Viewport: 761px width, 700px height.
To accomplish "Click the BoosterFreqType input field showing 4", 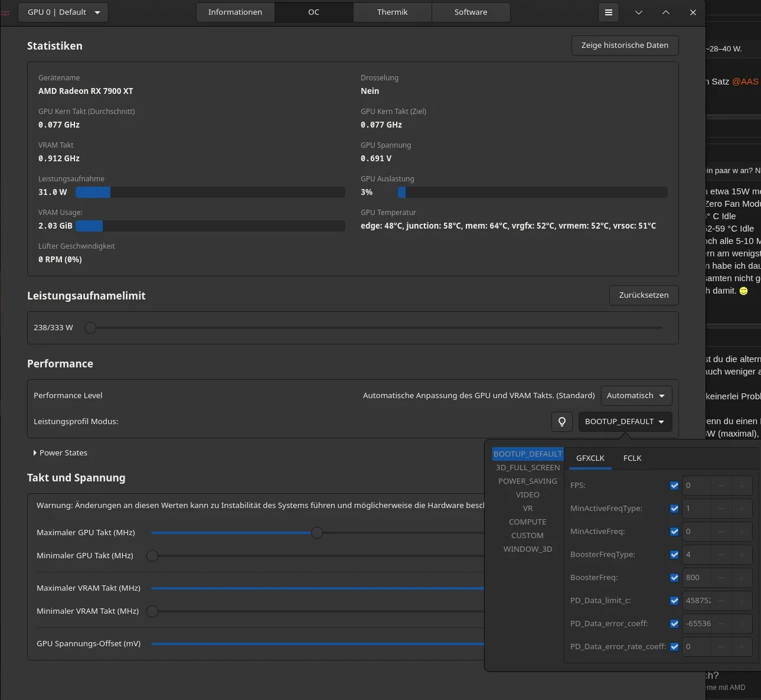I will (x=697, y=555).
